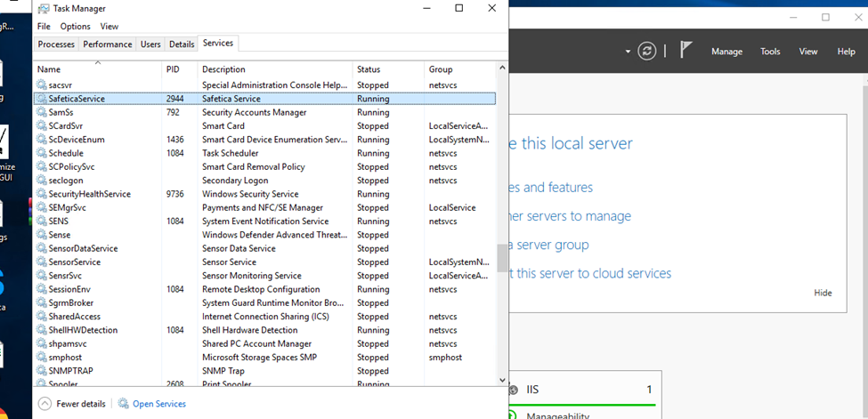Switch to the Details tab
This screenshot has height=419, width=868.
pyautogui.click(x=182, y=44)
